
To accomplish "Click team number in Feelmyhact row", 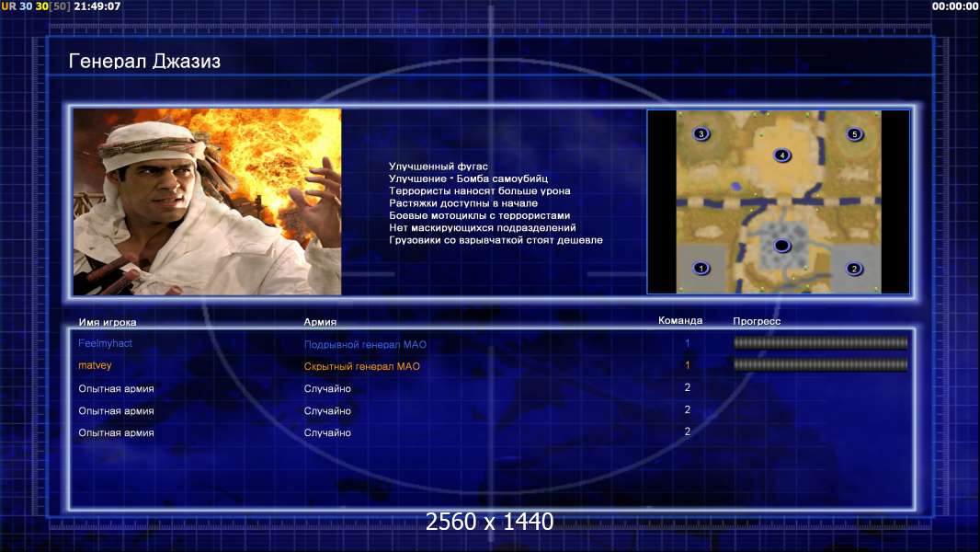I will coord(687,343).
